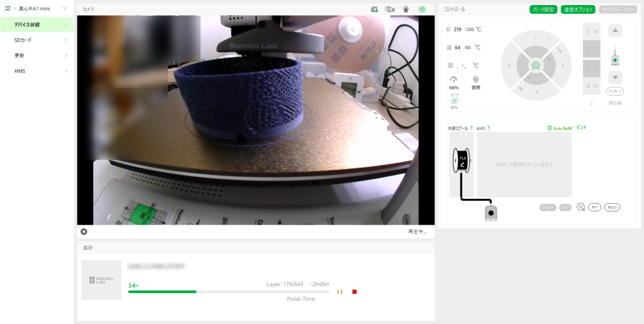Click the print speed gauge icon at 100%
This screenshot has width=644, height=324.
tap(453, 79)
